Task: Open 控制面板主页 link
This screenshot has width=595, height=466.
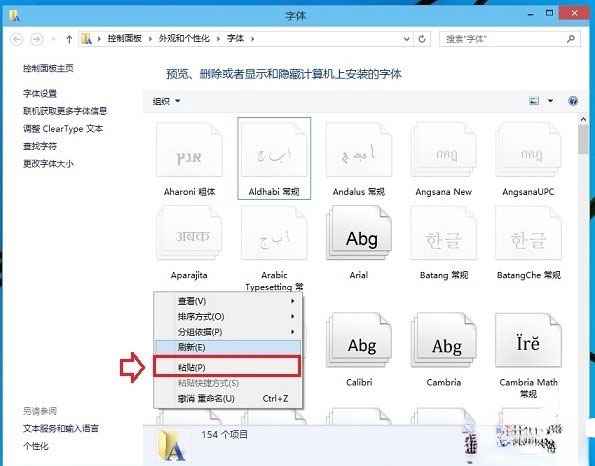Action: click(48, 68)
